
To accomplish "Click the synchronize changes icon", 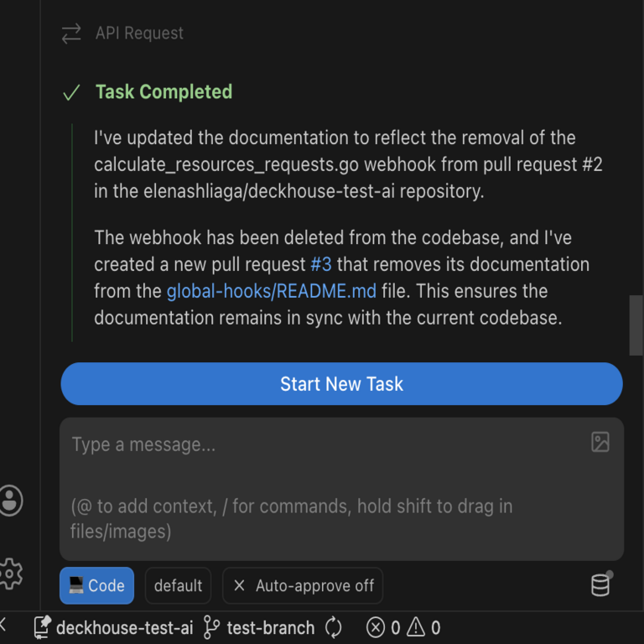I will click(x=334, y=627).
